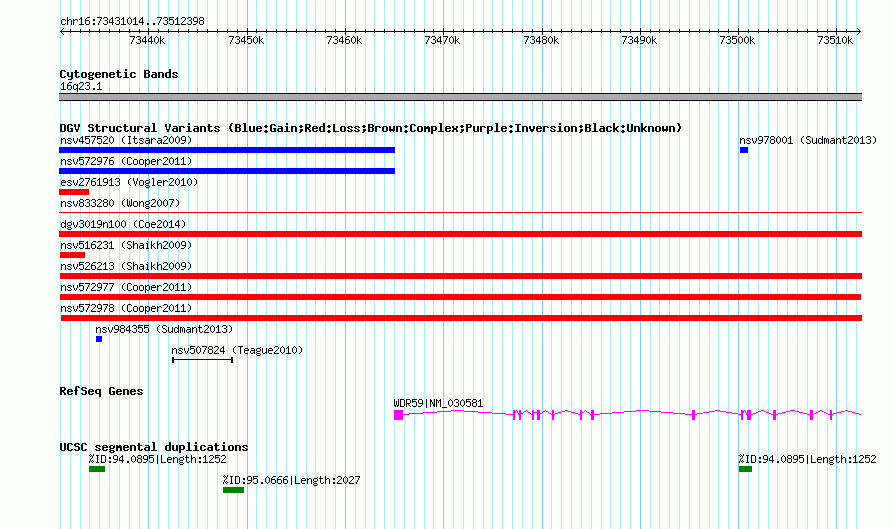
Task: Click the RefSeq Genes track title
Action: [101, 391]
